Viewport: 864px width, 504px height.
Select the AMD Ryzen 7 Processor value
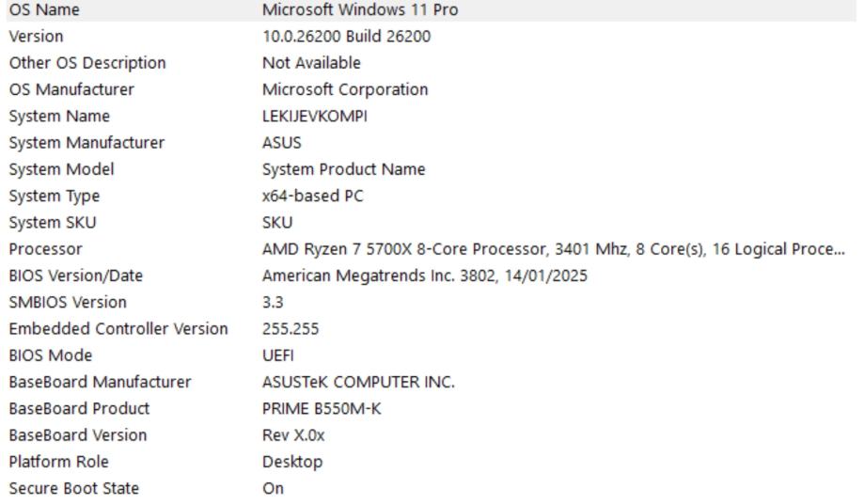(553, 249)
